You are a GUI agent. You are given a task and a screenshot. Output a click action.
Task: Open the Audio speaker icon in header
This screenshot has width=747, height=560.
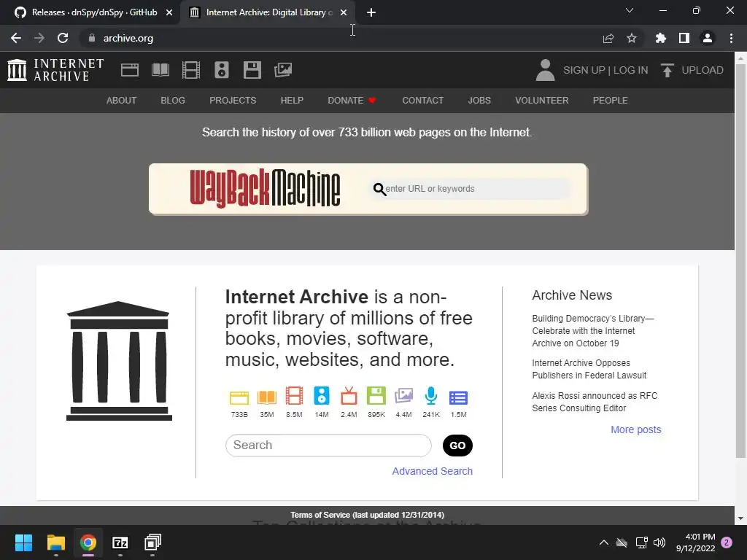point(222,70)
